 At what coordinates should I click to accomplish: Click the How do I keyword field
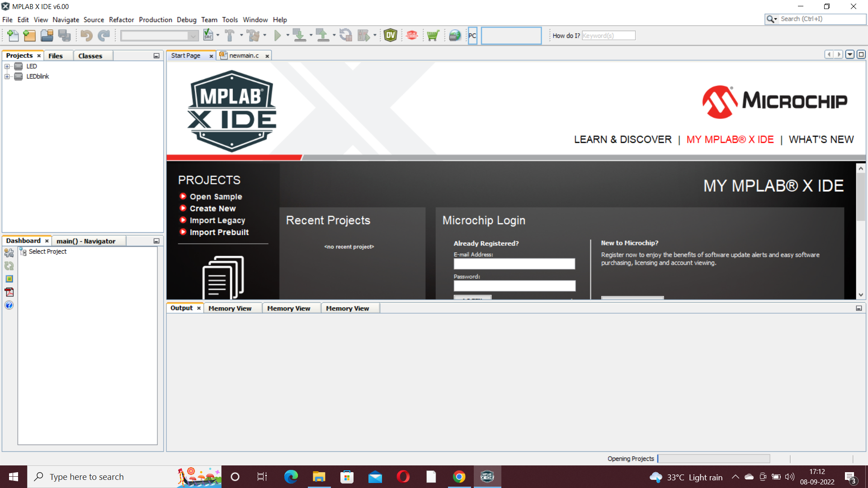tap(609, 36)
